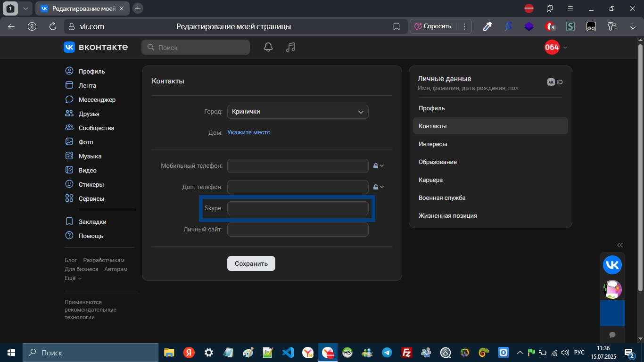644x362 pixels.
Task: Open a new browser tab
Action: point(138,8)
